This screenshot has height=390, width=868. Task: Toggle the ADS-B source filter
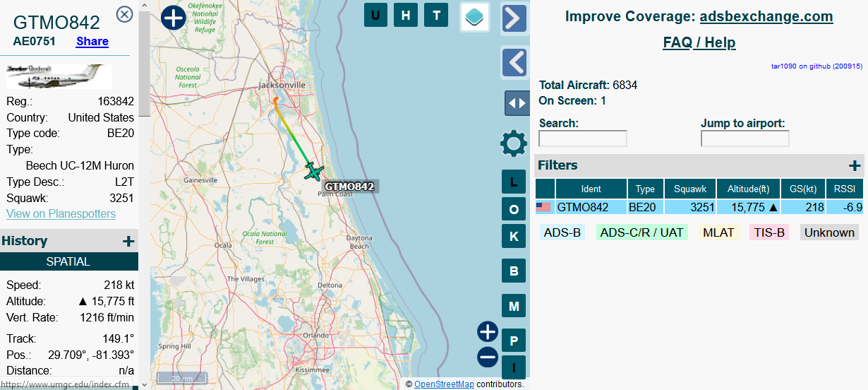[562, 232]
